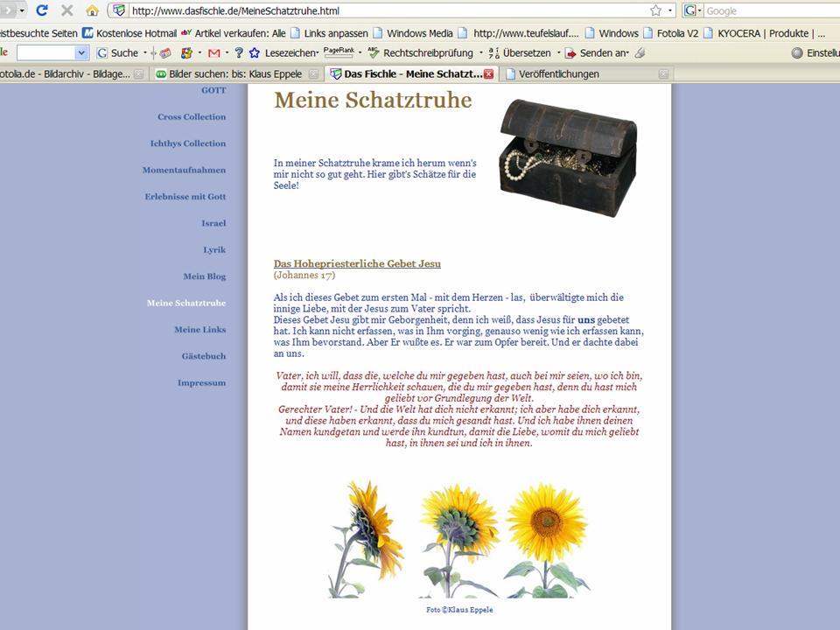Open Gmail icon in Google toolbar
This screenshot has height=630, width=840.
point(213,52)
